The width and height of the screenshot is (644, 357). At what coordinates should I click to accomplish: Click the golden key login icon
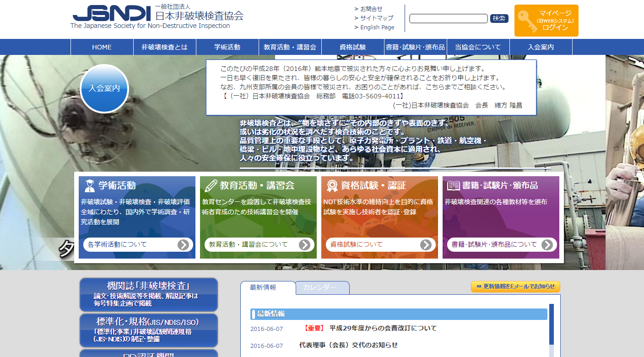(x=527, y=21)
